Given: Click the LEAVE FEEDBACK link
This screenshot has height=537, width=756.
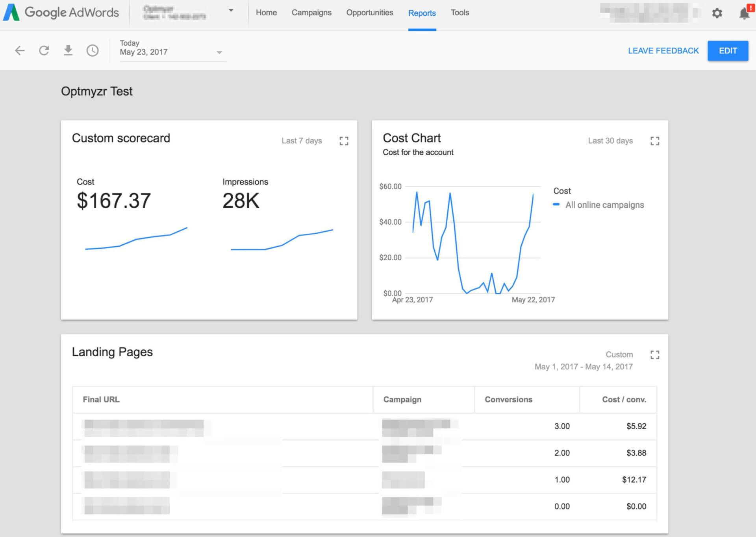Looking at the screenshot, I should tap(663, 51).
